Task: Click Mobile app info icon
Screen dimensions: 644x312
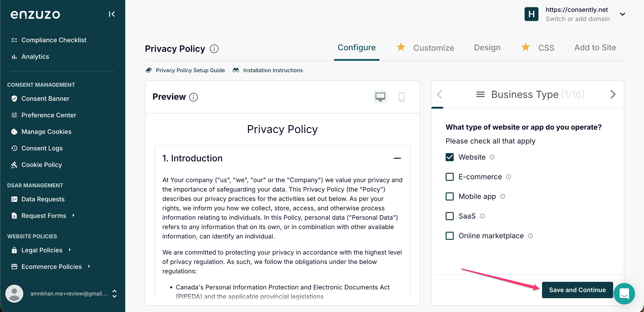Action: (503, 197)
